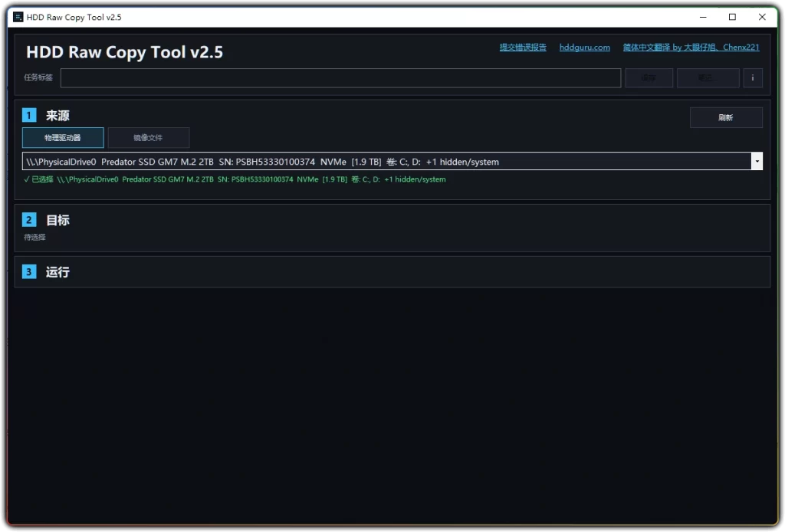The width and height of the screenshot is (785, 532).
Task: Click the info "i" button
Action: (x=753, y=78)
